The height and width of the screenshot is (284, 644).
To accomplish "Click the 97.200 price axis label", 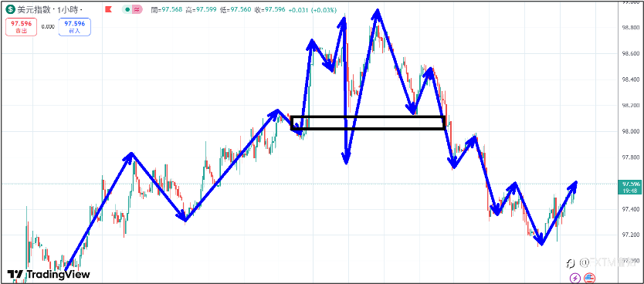I will 630,235.
